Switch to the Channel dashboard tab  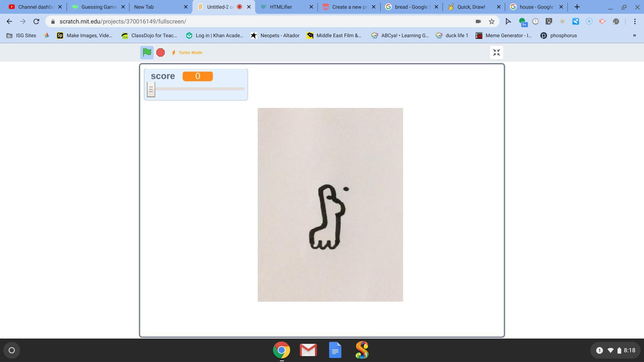tap(35, 7)
